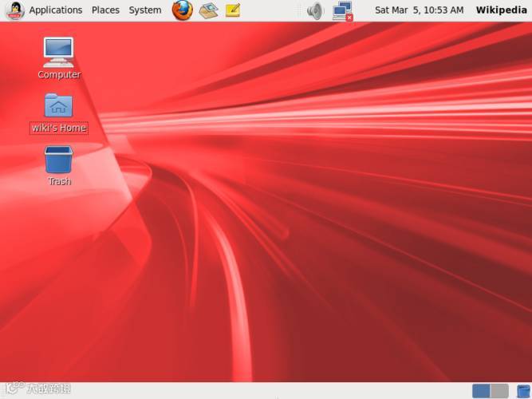Image resolution: width=532 pixels, height=399 pixels.
Task: Open the clock showing Sat Mar 5
Action: click(419, 10)
